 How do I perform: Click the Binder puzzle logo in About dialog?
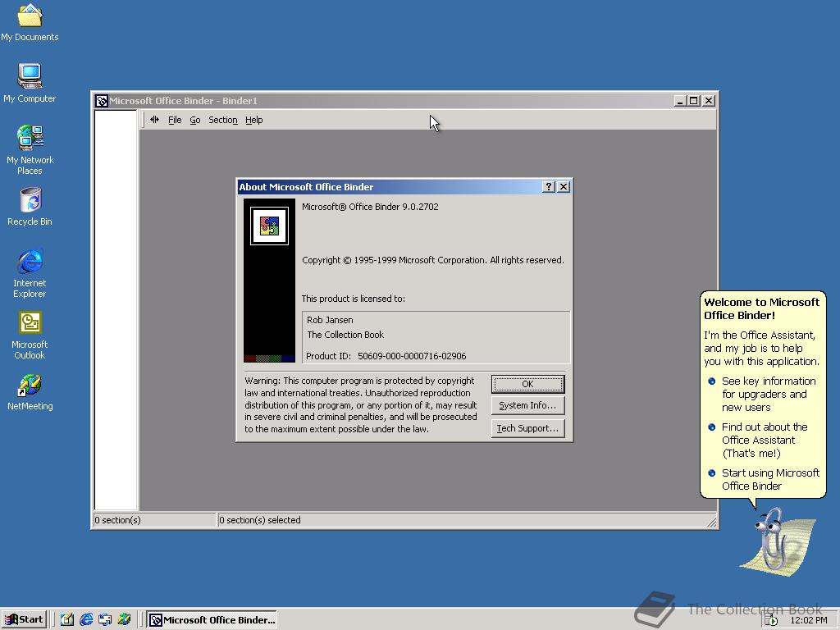point(269,226)
